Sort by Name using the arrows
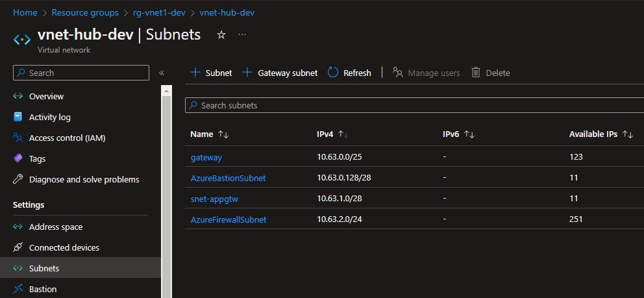Viewport: 644px width, 298px height. coord(223,134)
